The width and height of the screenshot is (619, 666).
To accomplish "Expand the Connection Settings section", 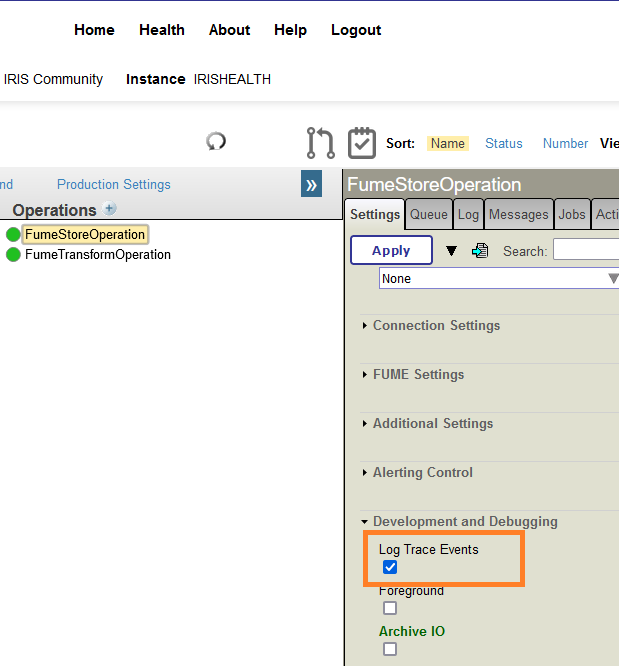I will [x=436, y=325].
